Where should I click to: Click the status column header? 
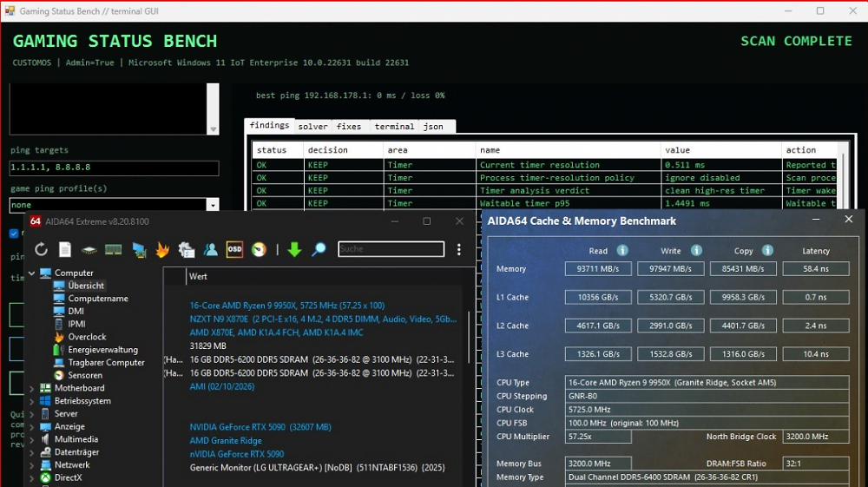click(278, 150)
